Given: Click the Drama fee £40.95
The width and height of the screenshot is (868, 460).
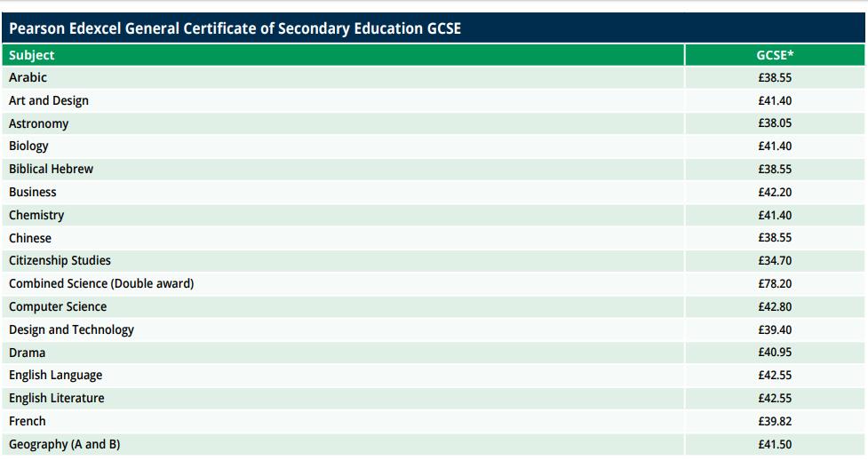Looking at the screenshot, I should click(775, 352).
